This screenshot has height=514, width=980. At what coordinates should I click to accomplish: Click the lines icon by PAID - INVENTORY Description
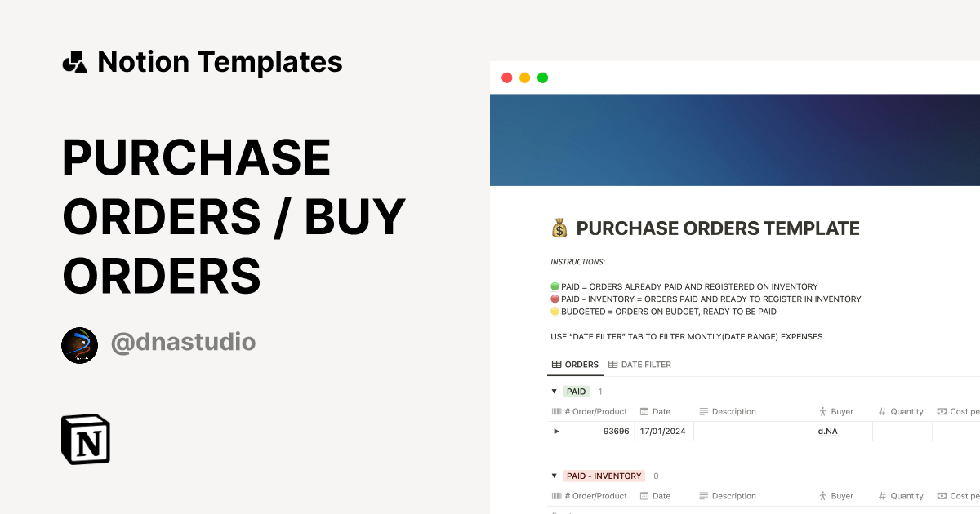703,496
